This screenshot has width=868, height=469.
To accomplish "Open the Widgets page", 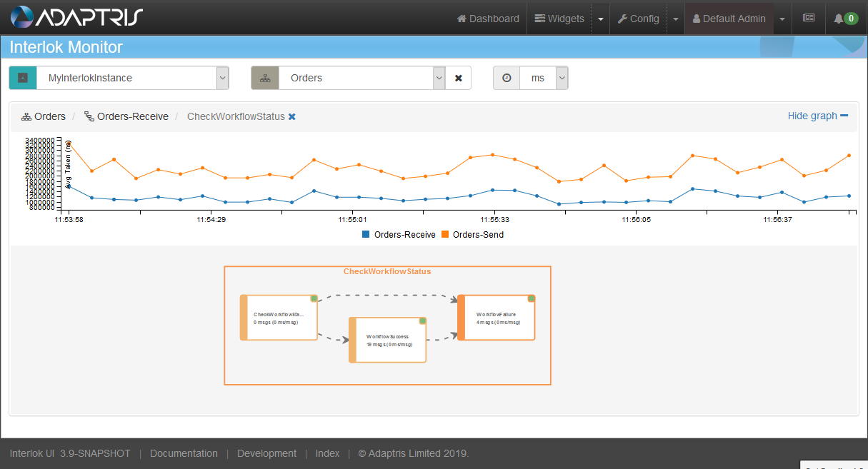I will point(559,19).
